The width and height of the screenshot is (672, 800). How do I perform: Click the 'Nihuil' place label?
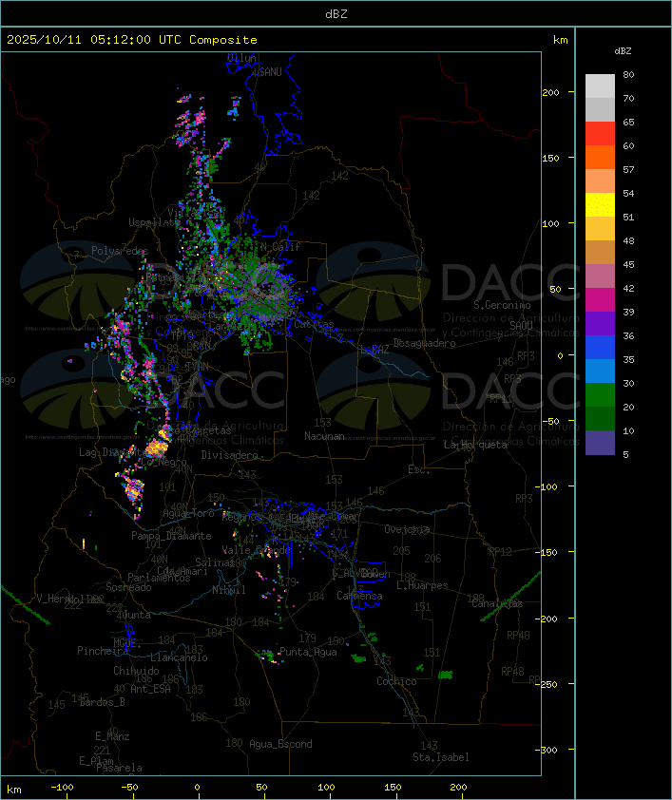[229, 590]
